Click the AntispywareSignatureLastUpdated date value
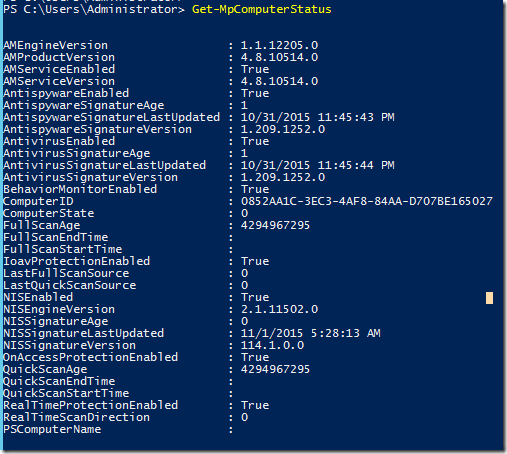The image size is (507, 454). (x=317, y=117)
